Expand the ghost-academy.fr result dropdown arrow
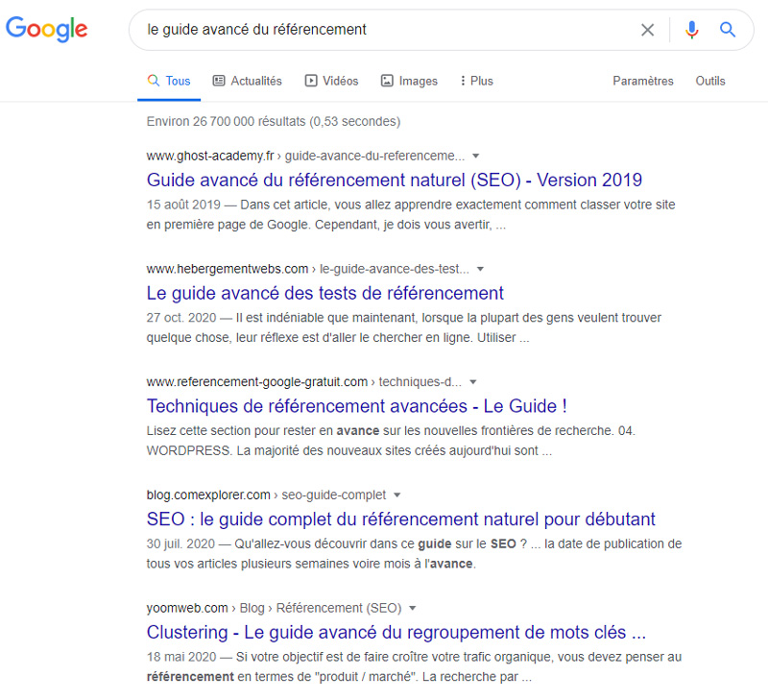Screen dimensions: 768x700 (x=475, y=157)
